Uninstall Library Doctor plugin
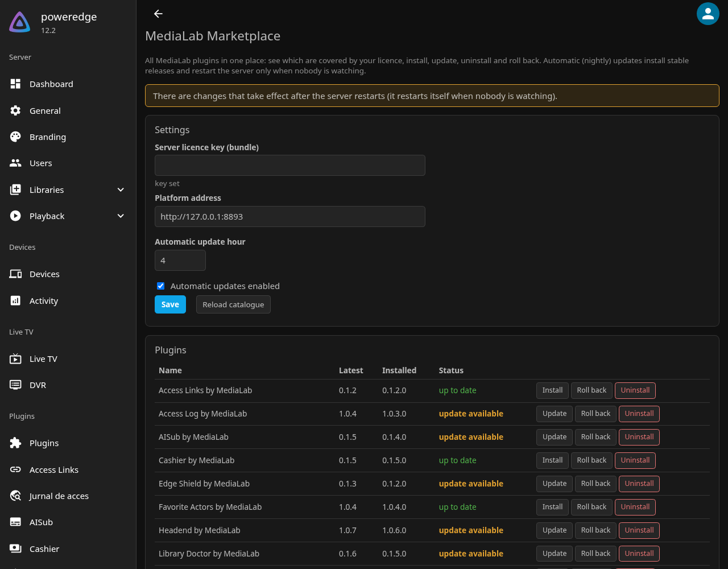The image size is (728, 569). [x=639, y=554]
